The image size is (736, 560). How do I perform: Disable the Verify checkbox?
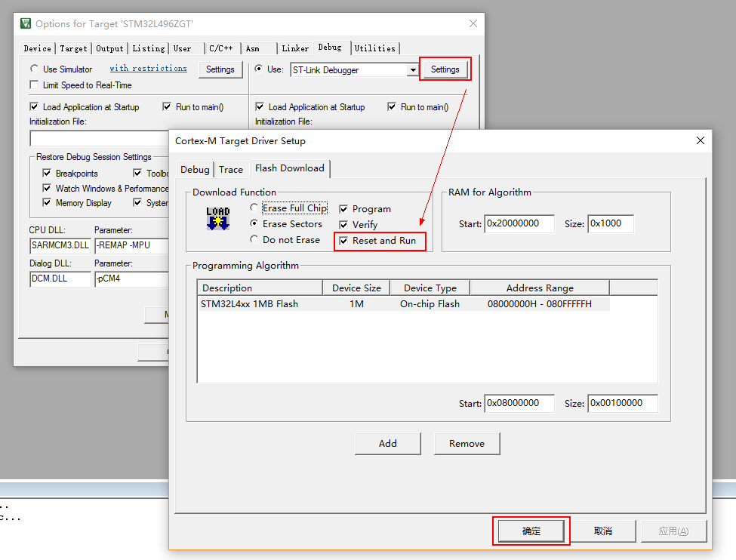[x=344, y=224]
